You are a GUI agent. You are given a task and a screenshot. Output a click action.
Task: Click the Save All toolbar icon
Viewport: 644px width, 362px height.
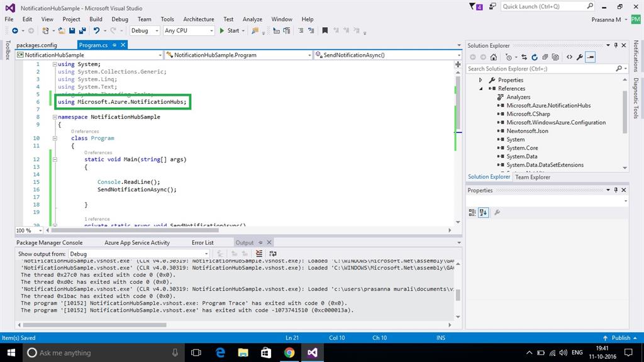click(82, 30)
